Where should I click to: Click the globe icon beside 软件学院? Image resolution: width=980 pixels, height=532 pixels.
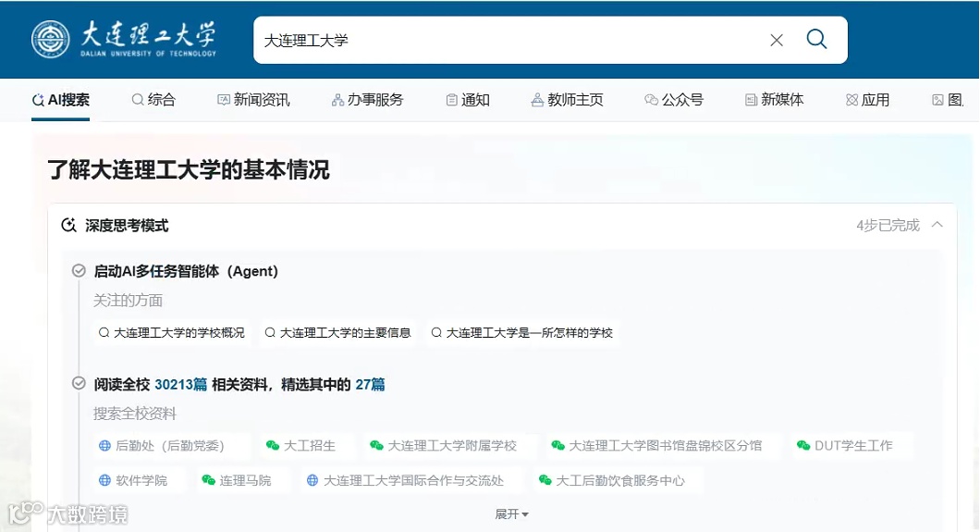click(x=105, y=480)
